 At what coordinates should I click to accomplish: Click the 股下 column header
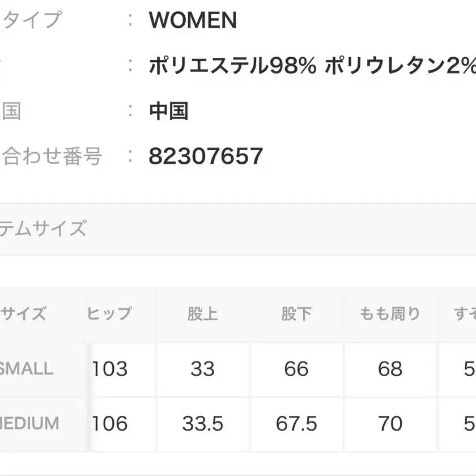click(x=296, y=313)
